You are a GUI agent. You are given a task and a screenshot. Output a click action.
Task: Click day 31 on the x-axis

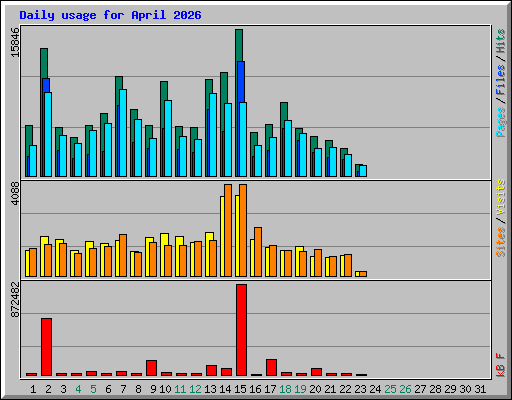pyautogui.click(x=480, y=389)
